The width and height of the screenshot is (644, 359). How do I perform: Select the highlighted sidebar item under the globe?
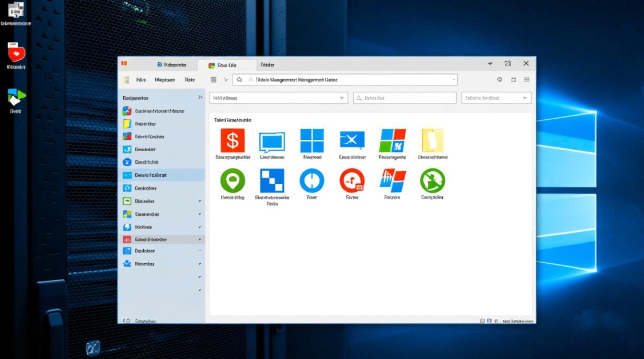(161, 175)
